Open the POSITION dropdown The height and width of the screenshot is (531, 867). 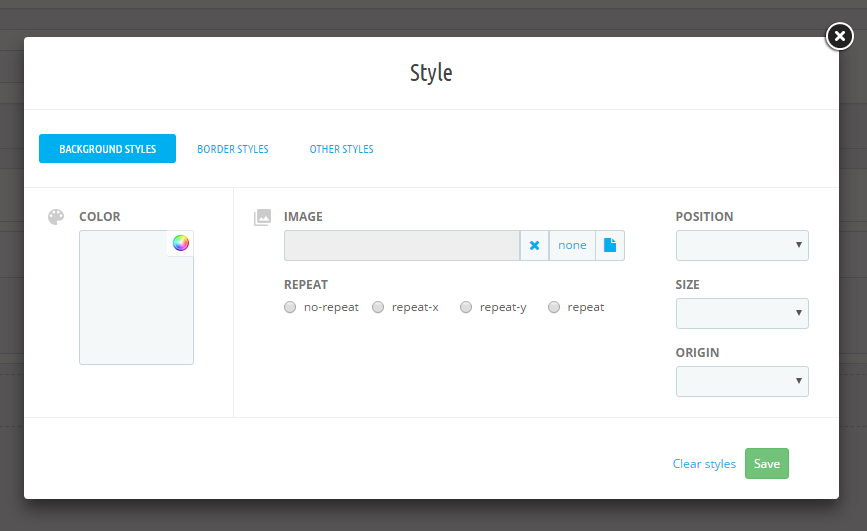(x=742, y=246)
